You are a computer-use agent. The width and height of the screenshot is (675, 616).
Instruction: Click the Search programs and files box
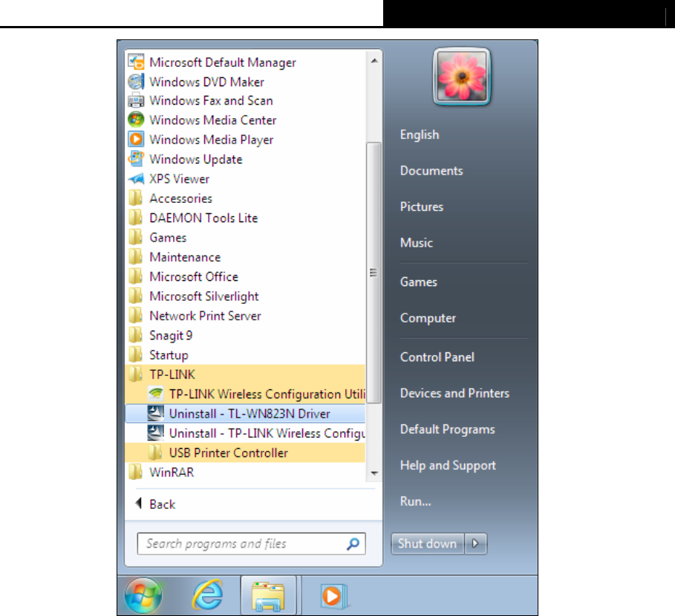252,544
